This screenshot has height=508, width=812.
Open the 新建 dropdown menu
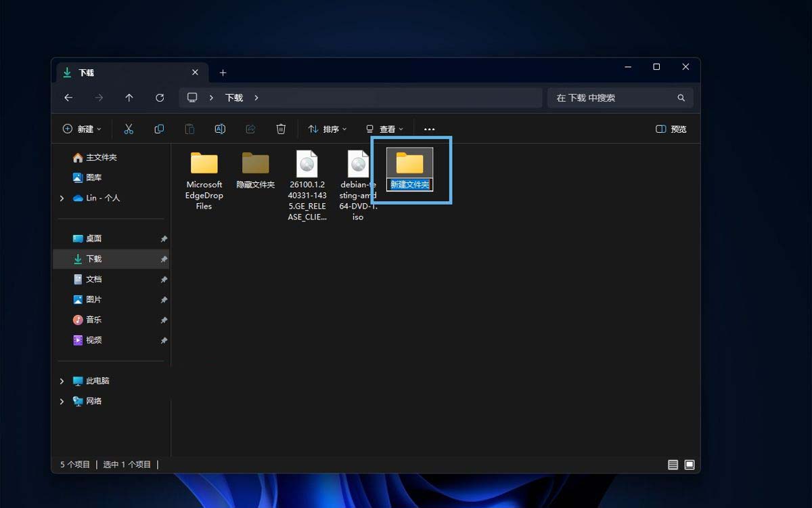(x=82, y=129)
